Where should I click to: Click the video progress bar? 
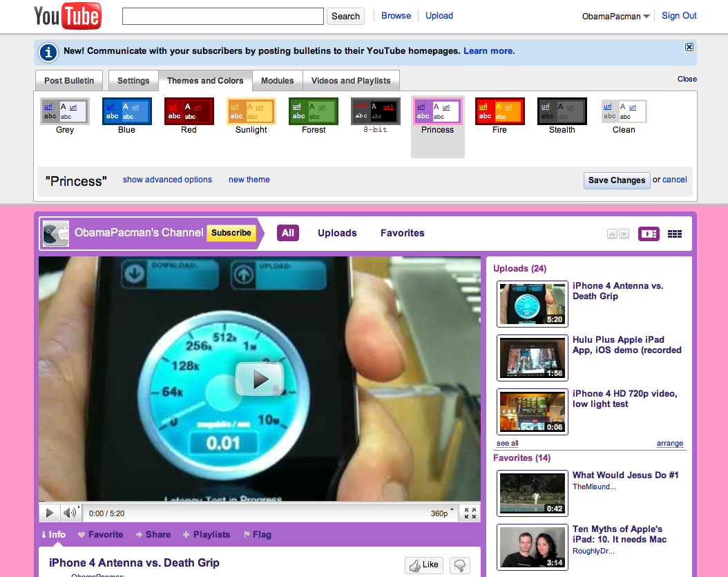[x=260, y=502]
